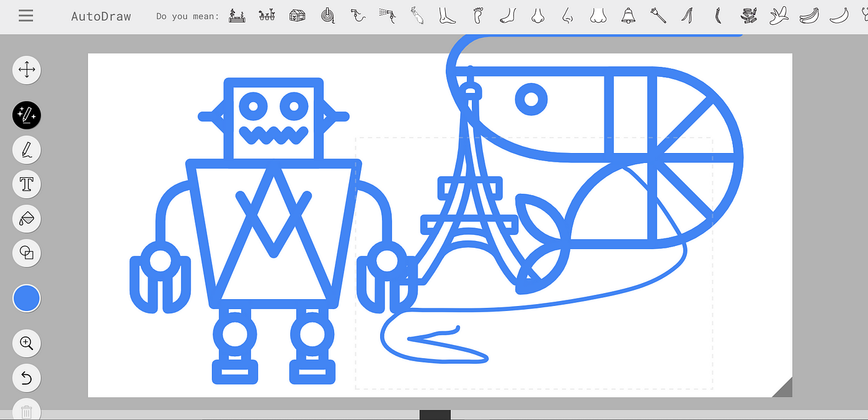Pick the footprint suggestion
The width and height of the screenshot is (868, 420).
click(x=477, y=15)
